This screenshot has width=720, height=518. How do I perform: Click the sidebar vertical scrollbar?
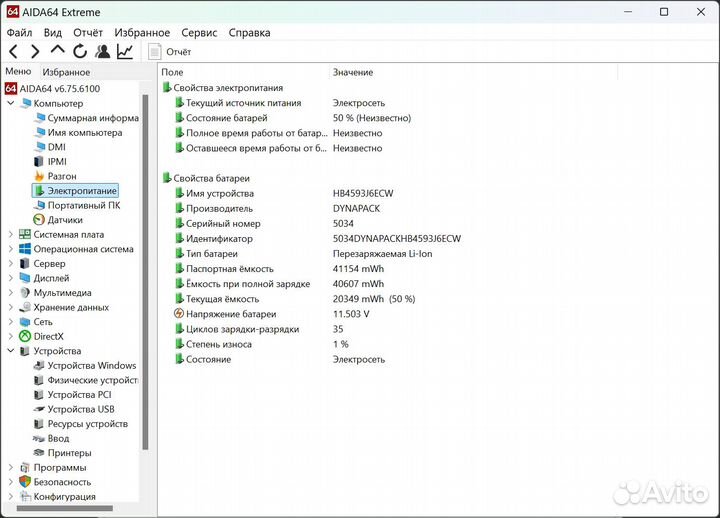pos(146,272)
